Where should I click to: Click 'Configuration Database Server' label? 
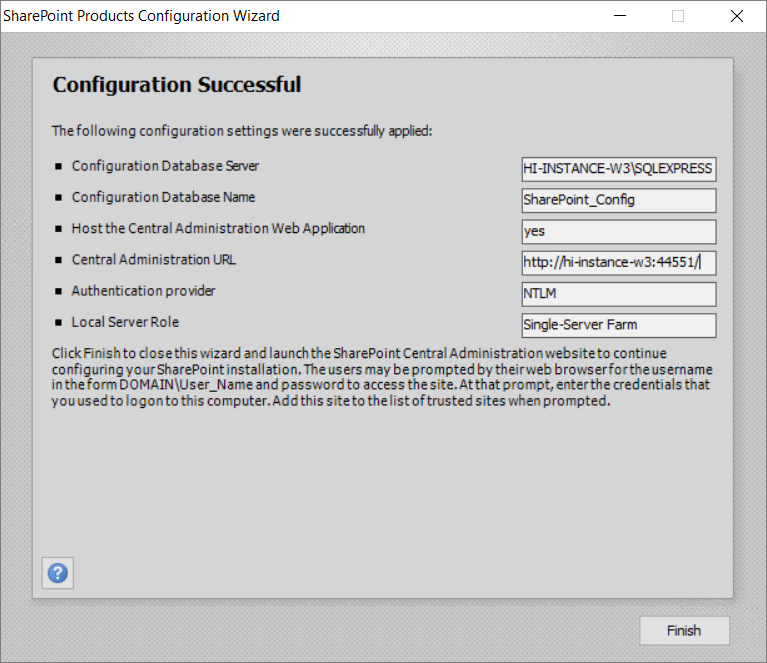(x=165, y=166)
